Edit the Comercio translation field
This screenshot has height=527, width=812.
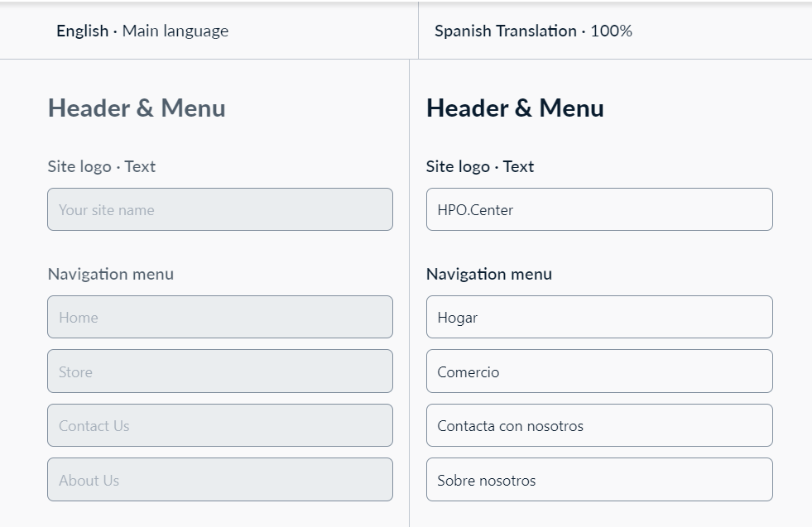[x=599, y=371]
